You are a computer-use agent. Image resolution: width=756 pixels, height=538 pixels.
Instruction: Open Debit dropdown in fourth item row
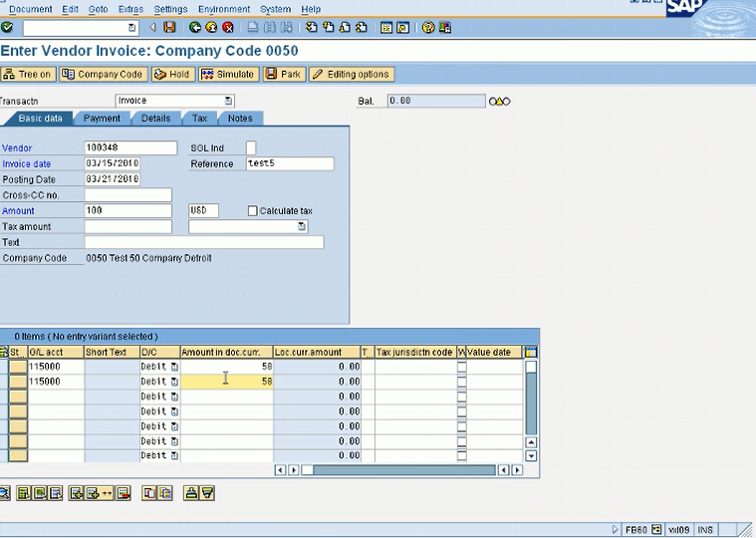point(174,411)
